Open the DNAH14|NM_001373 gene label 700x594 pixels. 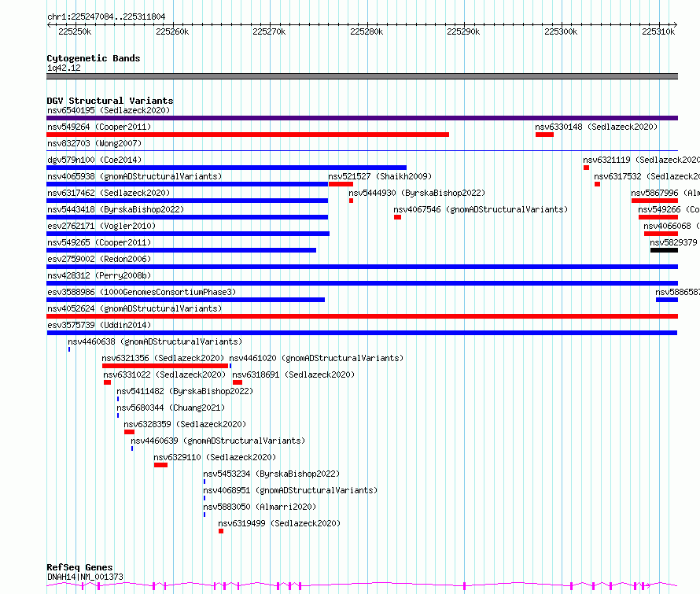click(85, 577)
